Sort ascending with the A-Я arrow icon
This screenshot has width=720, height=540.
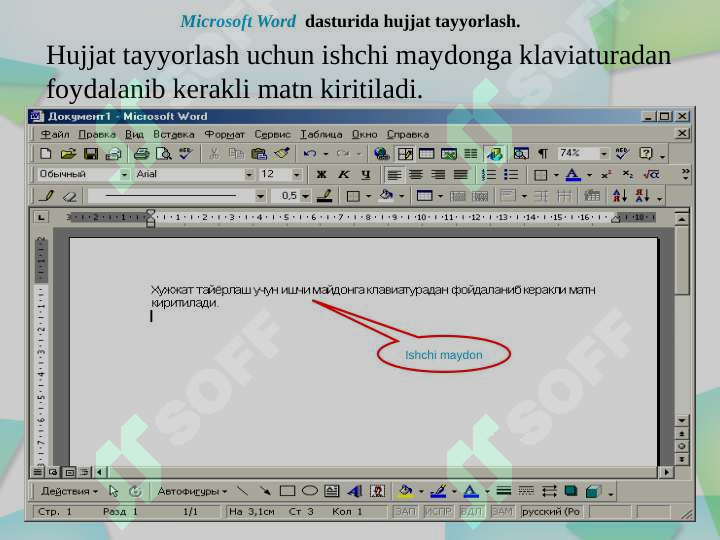pyautogui.click(x=619, y=196)
